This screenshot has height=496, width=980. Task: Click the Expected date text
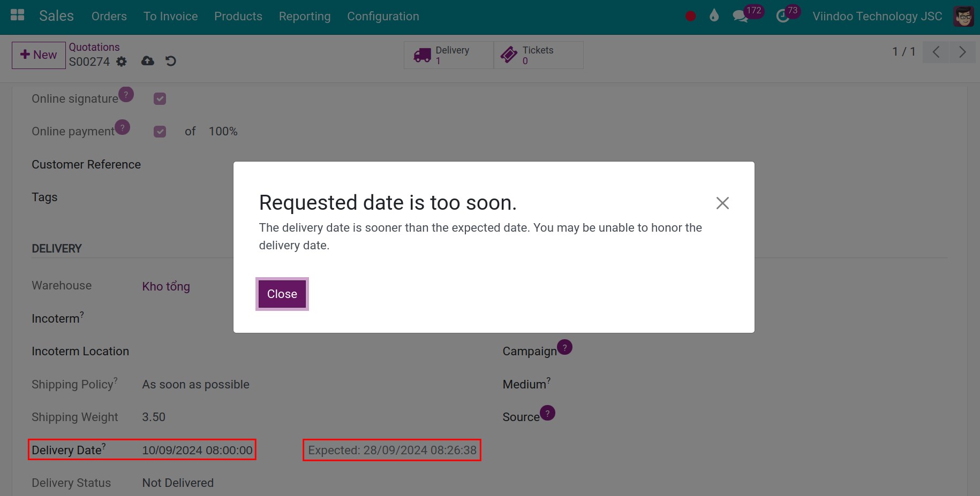click(392, 450)
